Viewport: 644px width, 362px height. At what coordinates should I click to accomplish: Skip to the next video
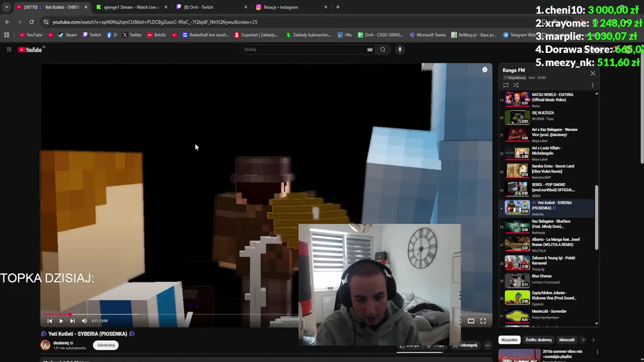[72, 321]
